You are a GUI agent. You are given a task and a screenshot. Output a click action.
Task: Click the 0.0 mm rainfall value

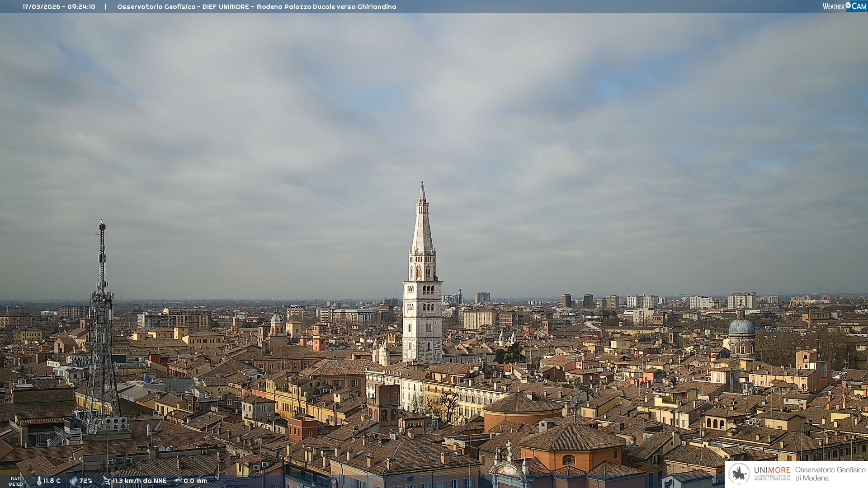point(195,481)
